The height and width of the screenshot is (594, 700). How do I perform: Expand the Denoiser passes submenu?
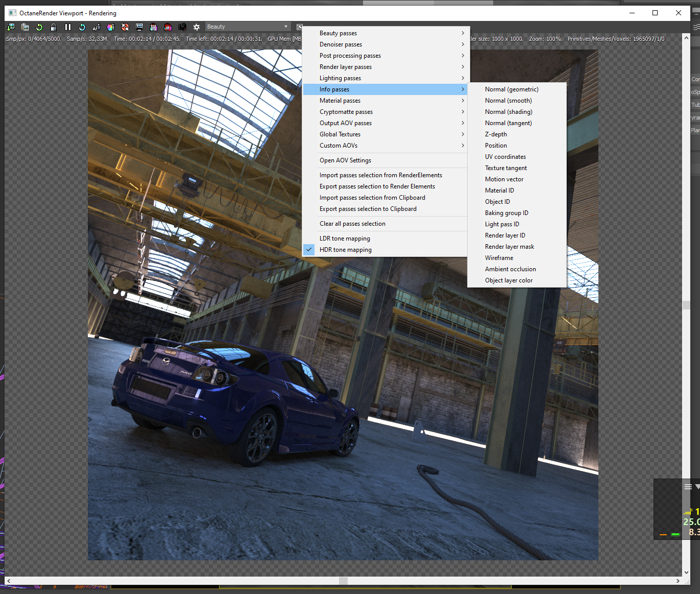point(385,44)
